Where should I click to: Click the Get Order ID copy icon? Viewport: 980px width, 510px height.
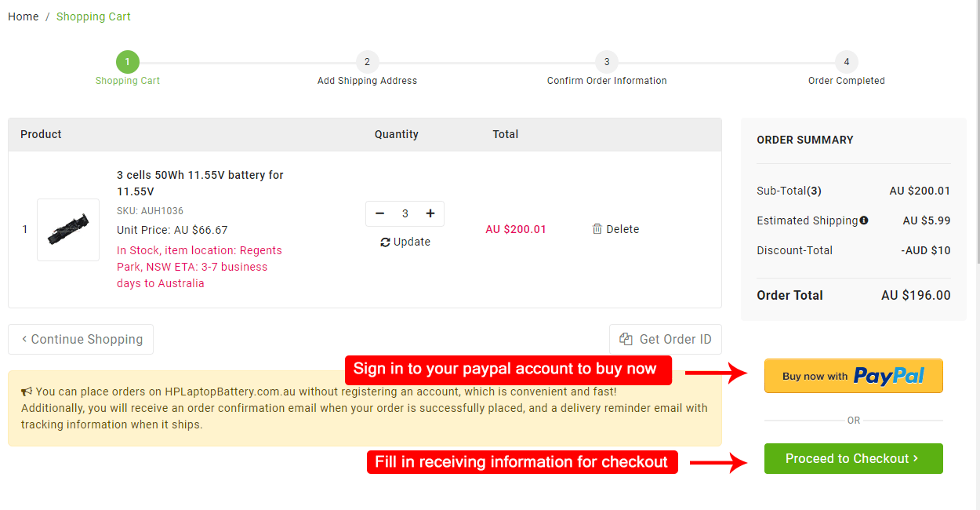point(626,339)
